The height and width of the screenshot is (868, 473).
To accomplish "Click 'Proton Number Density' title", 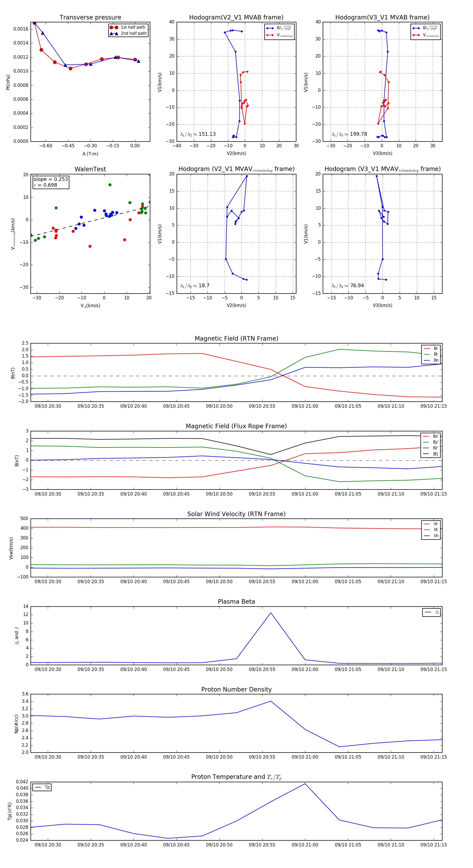I will (236, 689).
